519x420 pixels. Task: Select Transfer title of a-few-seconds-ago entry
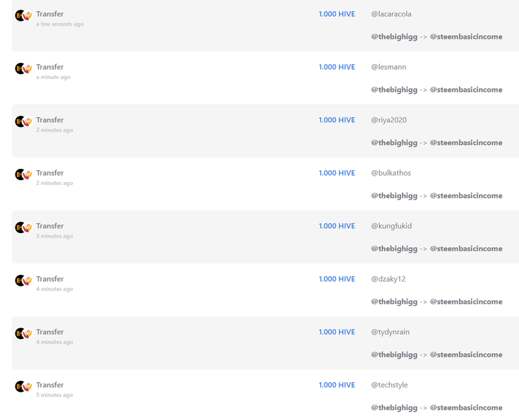coord(50,14)
